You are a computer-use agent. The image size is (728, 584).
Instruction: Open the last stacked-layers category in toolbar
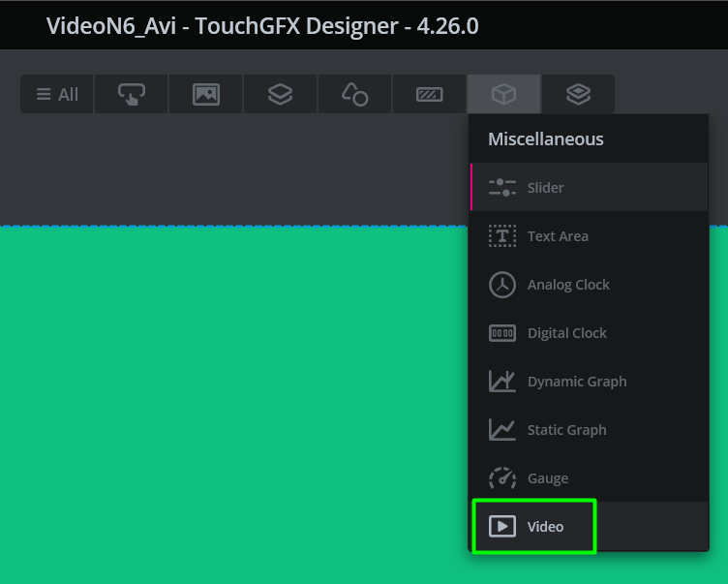click(578, 94)
